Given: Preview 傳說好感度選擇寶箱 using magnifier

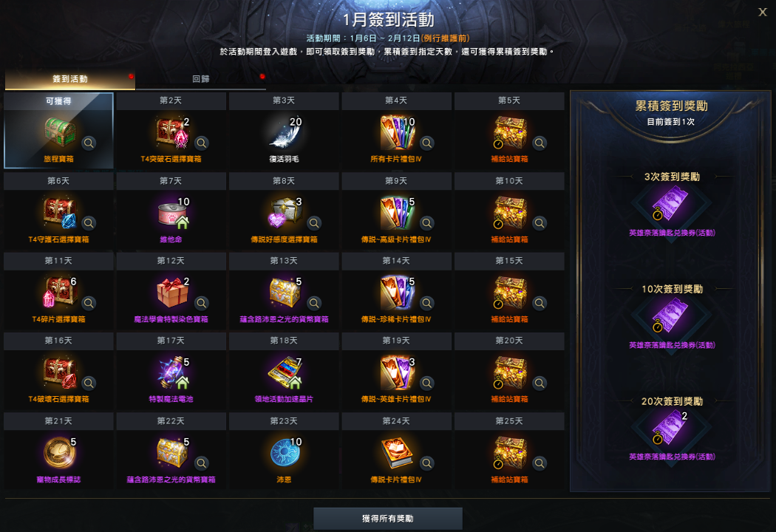Looking at the screenshot, I should (x=314, y=223).
